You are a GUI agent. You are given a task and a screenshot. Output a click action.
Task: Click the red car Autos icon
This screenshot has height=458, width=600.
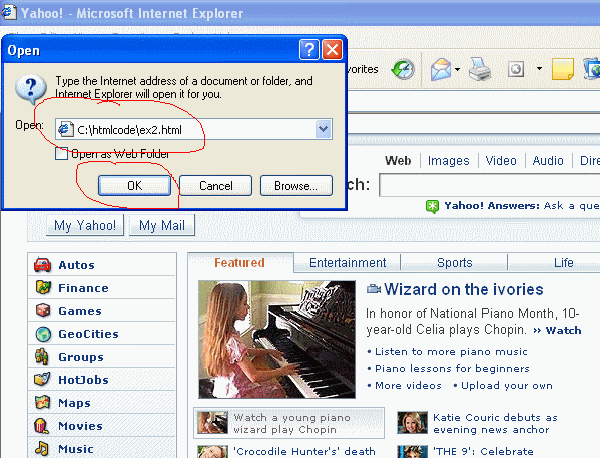[x=42, y=265]
